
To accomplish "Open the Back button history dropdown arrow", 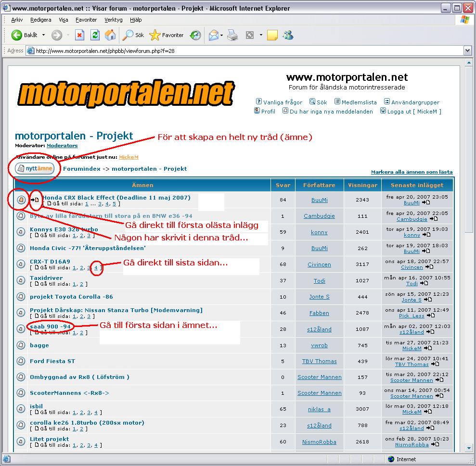I will [43, 35].
